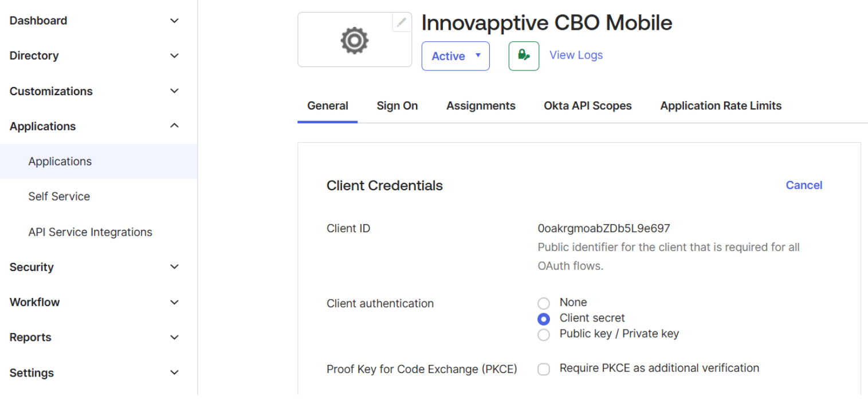Switch to the Sign On tab
This screenshot has width=868, height=404.
(x=397, y=106)
